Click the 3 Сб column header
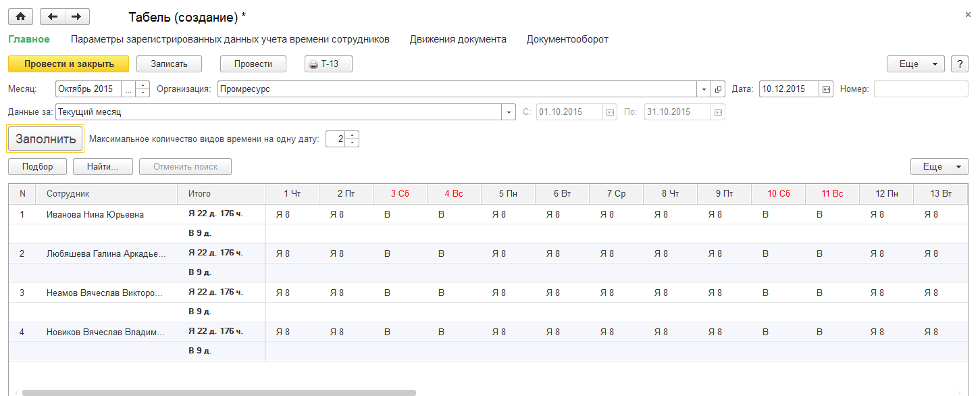This screenshot has width=980, height=396. click(x=400, y=193)
